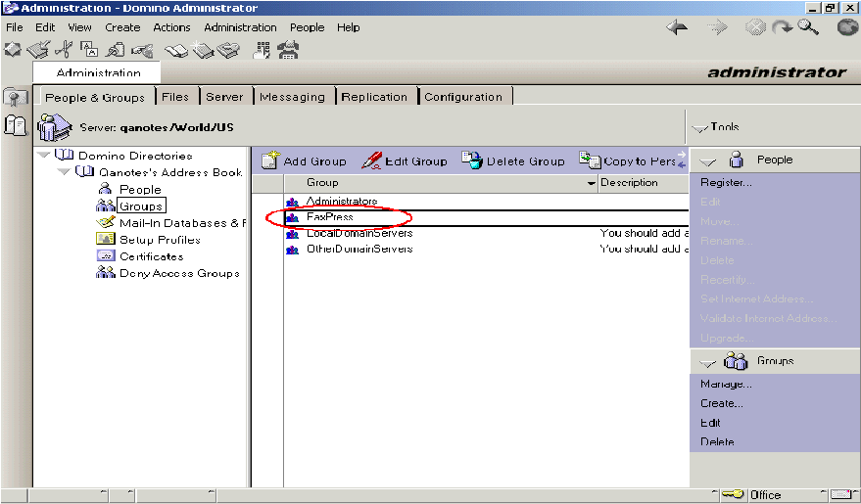Viewport: 861px width, 504px height.
Task: Click the Delete Group toolbar button
Action: pyautogui.click(x=513, y=161)
